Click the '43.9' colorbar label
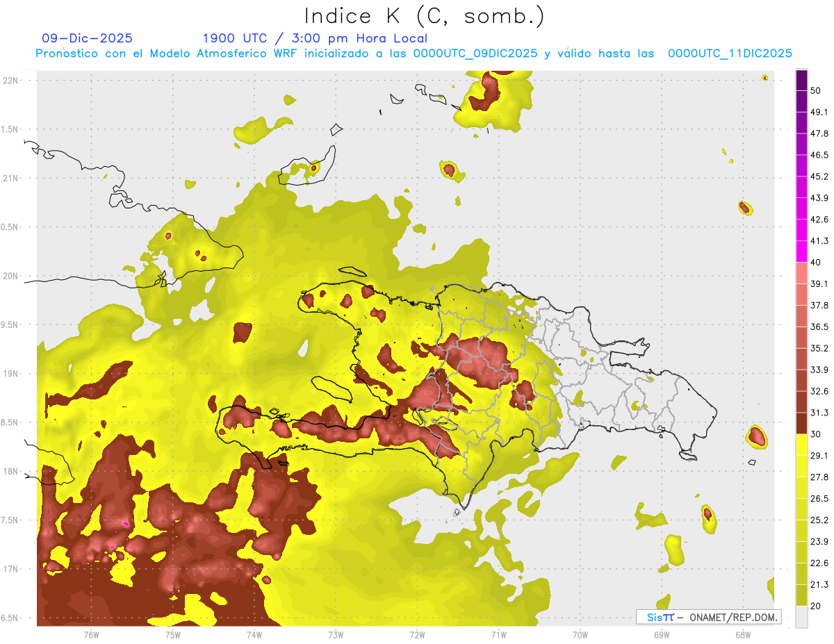The width and height of the screenshot is (834, 644). click(819, 198)
